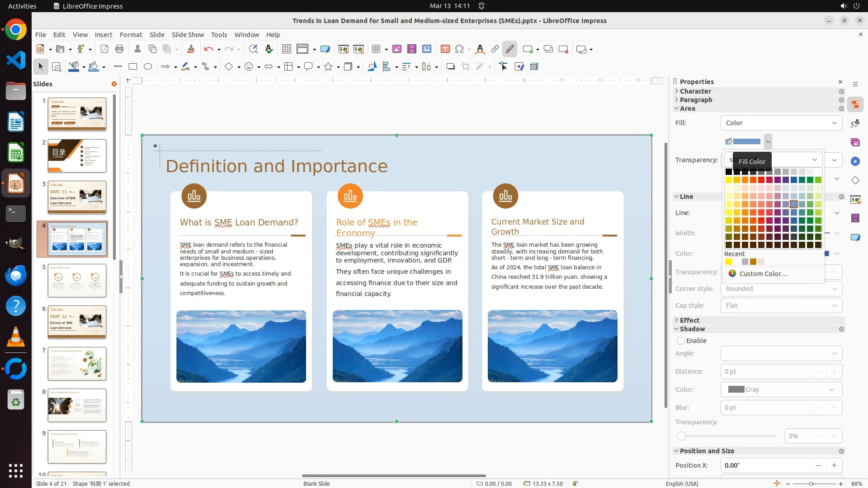This screenshot has width=868, height=488.
Task: Select the Ellipse drawing tool
Action: tap(148, 67)
